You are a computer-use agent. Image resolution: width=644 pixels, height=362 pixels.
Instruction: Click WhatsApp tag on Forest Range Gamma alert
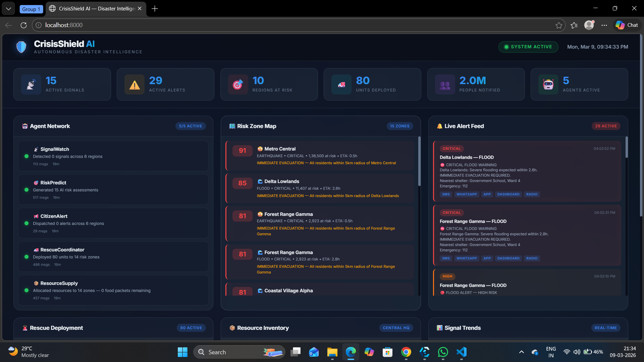(466, 258)
